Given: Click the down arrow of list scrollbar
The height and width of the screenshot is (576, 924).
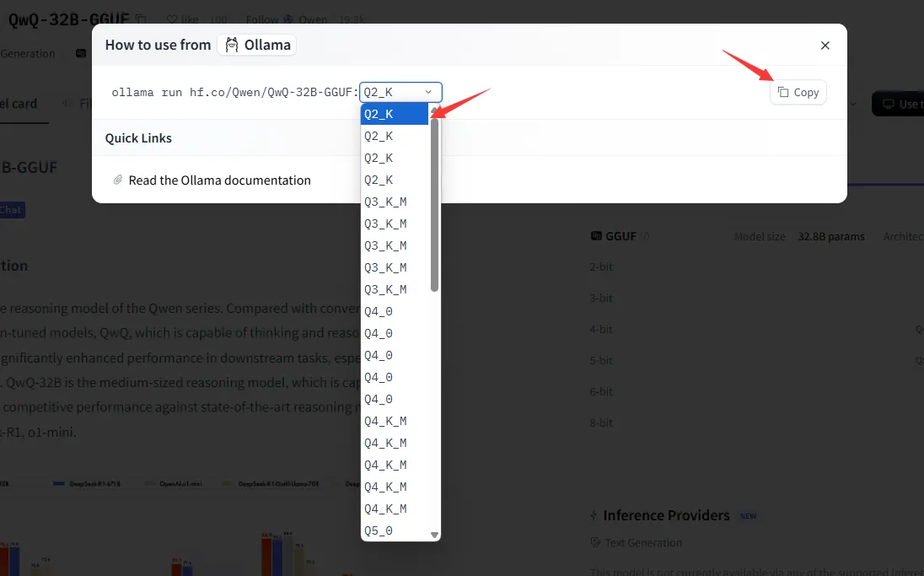Looking at the screenshot, I should click(434, 535).
